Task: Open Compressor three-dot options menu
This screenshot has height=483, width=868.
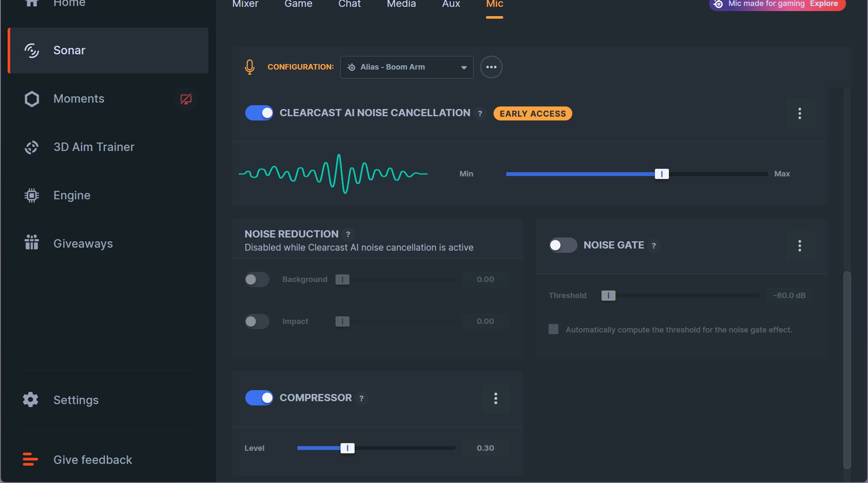Action: point(495,398)
